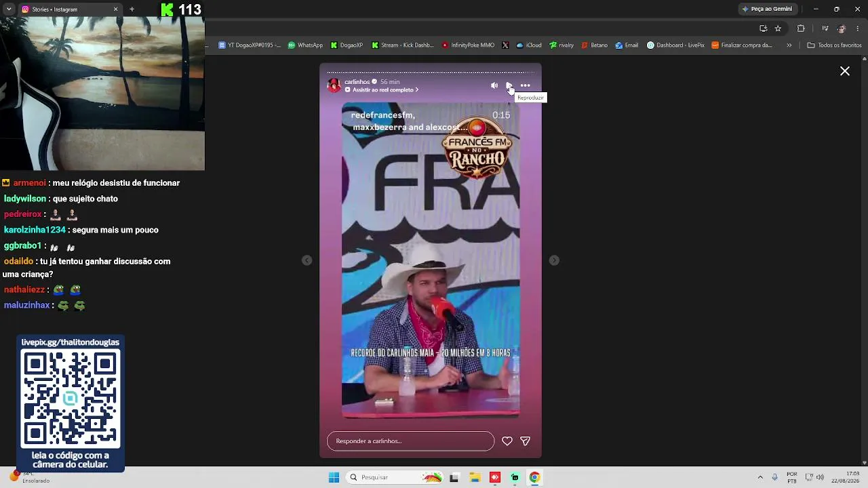Click the story progress bar at top
The width and height of the screenshot is (868, 488).
click(431, 72)
